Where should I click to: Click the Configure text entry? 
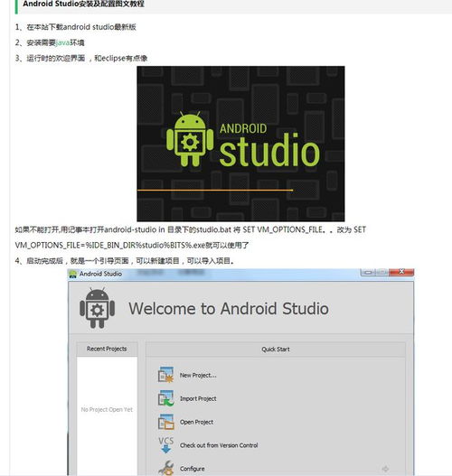[193, 469]
